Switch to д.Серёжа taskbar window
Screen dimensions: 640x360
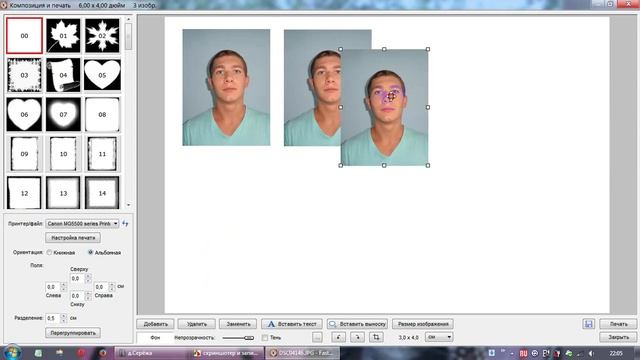pyautogui.click(x=152, y=353)
